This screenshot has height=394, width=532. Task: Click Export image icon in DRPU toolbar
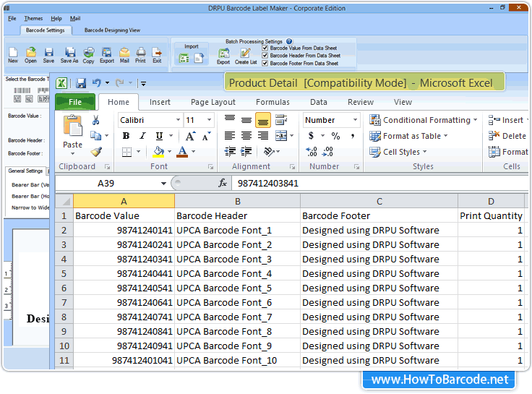point(106,53)
